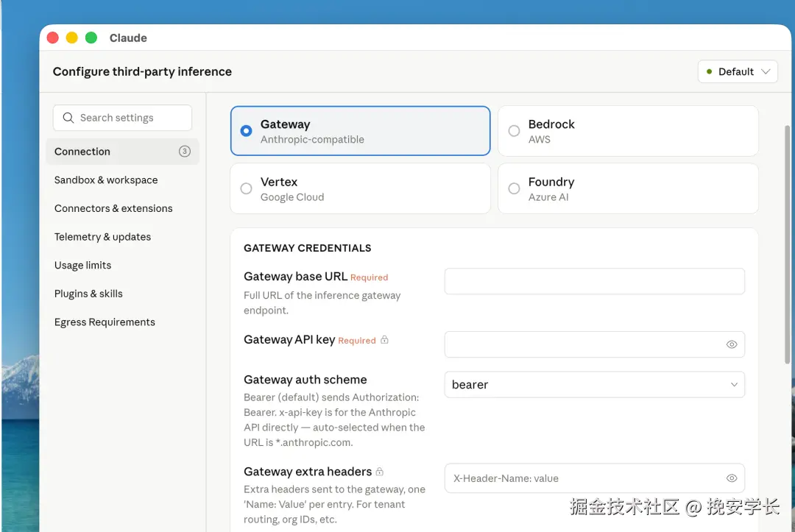Click the GATEWAY CREDENTIALS heading
This screenshot has width=795, height=532.
click(x=307, y=248)
